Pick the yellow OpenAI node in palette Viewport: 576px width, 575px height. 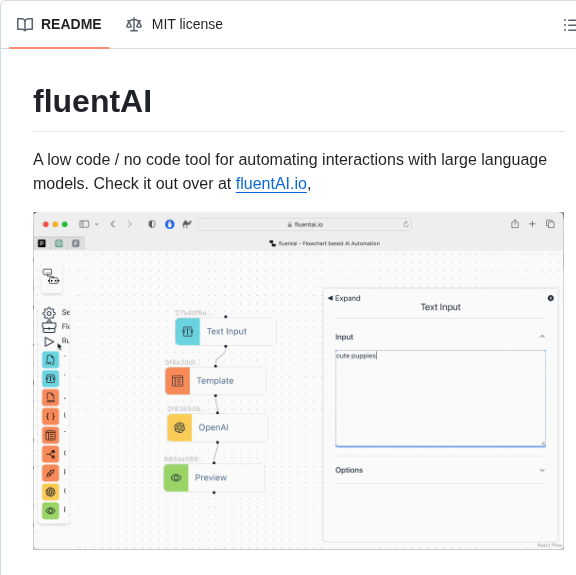coord(50,492)
